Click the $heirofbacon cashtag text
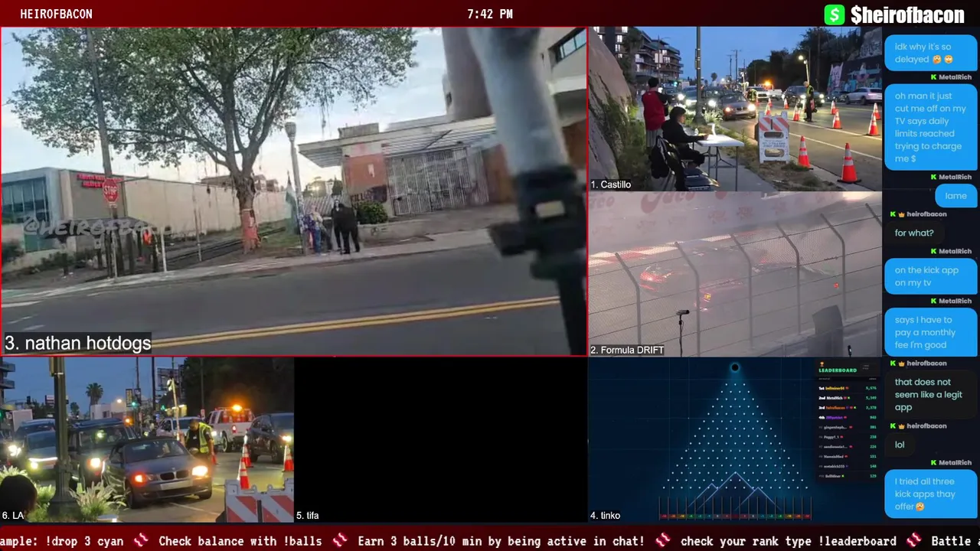This screenshot has height=551, width=980. [907, 15]
